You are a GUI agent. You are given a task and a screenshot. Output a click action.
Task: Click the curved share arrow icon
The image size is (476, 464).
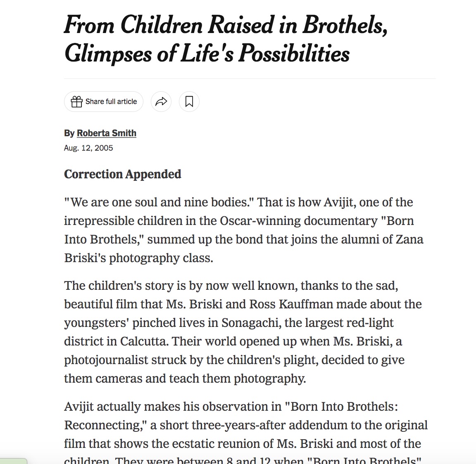coord(161,102)
